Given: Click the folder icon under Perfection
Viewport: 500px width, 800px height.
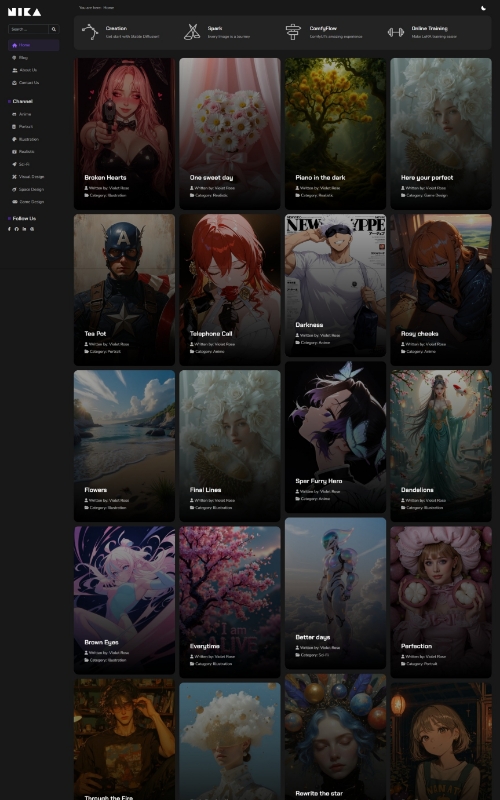Looking at the screenshot, I should click(403, 664).
